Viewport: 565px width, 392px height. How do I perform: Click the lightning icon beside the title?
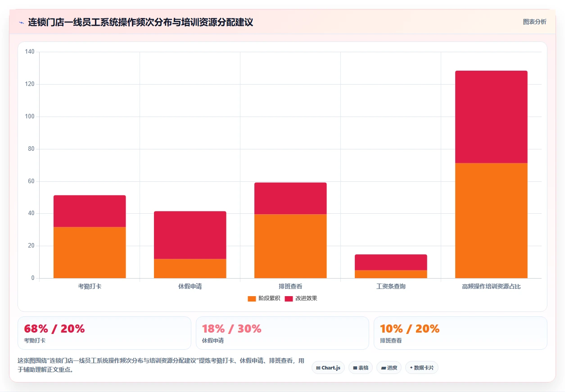click(21, 22)
